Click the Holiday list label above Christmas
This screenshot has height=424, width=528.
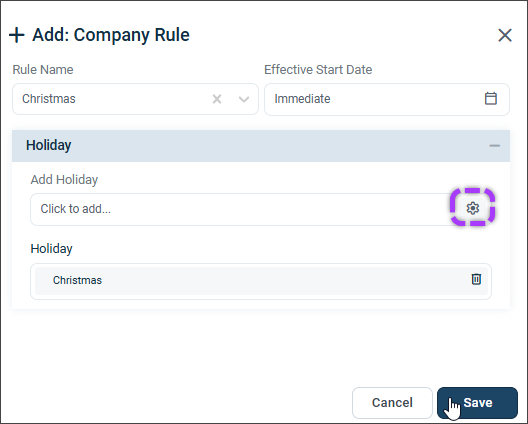pos(51,249)
